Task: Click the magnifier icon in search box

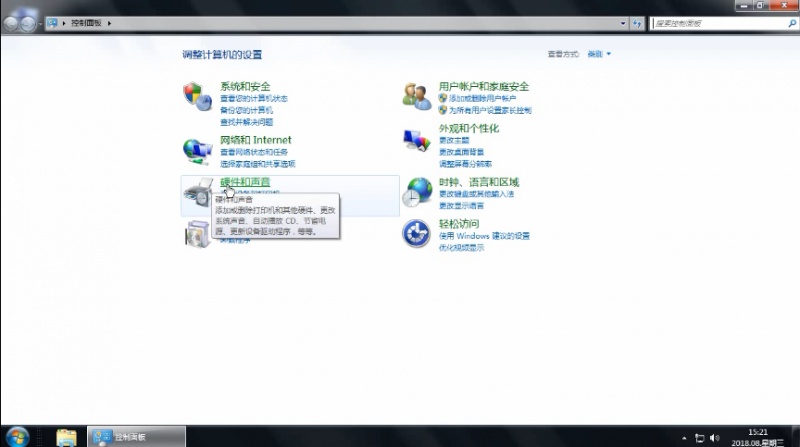Action: click(x=792, y=23)
